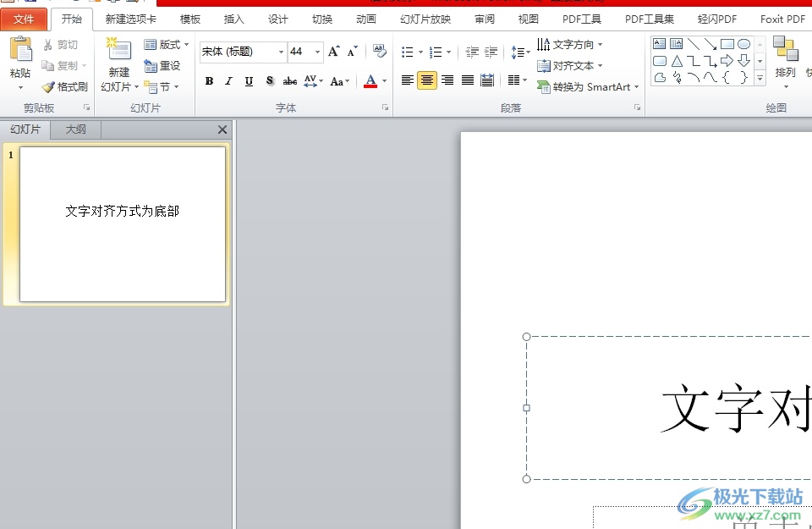This screenshot has height=529, width=812.
Task: Select the isosceles triangle shape
Action: 677,61
